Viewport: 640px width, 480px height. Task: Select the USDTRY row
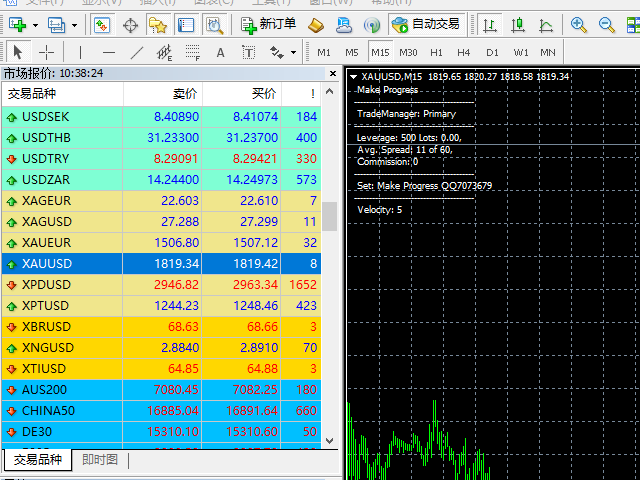pos(161,159)
